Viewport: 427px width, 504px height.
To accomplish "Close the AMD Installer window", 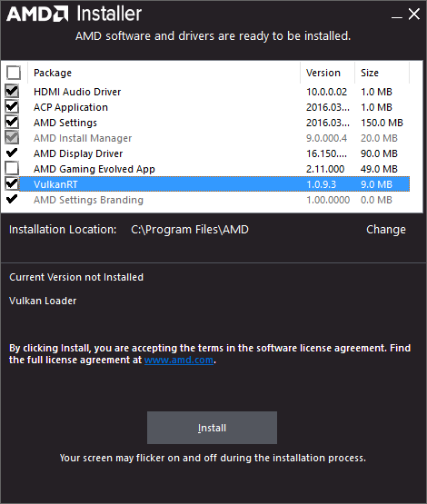I will coord(414,15).
